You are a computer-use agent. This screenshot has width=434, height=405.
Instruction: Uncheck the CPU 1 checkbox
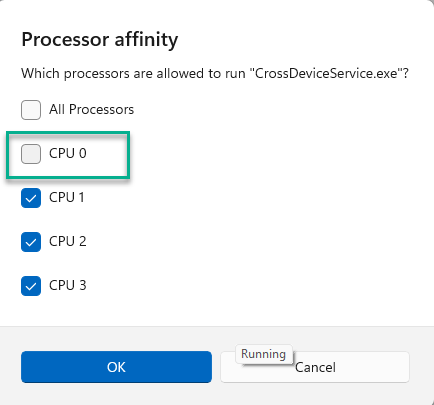(53, 198)
